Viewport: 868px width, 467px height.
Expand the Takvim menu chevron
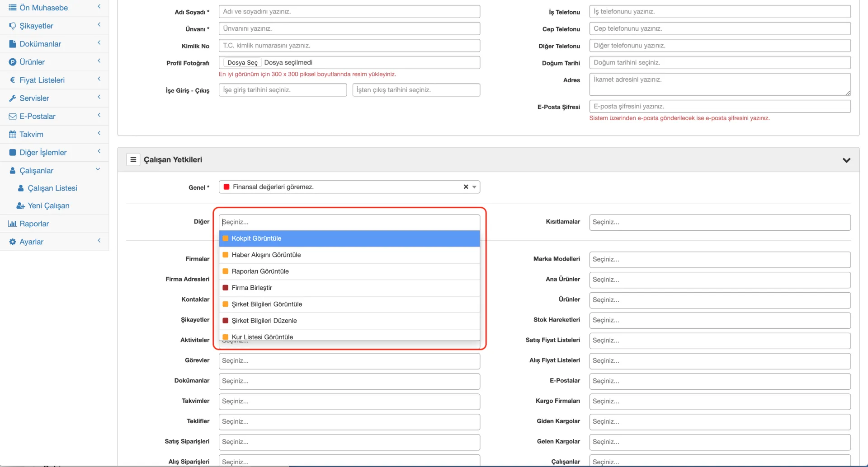click(99, 133)
